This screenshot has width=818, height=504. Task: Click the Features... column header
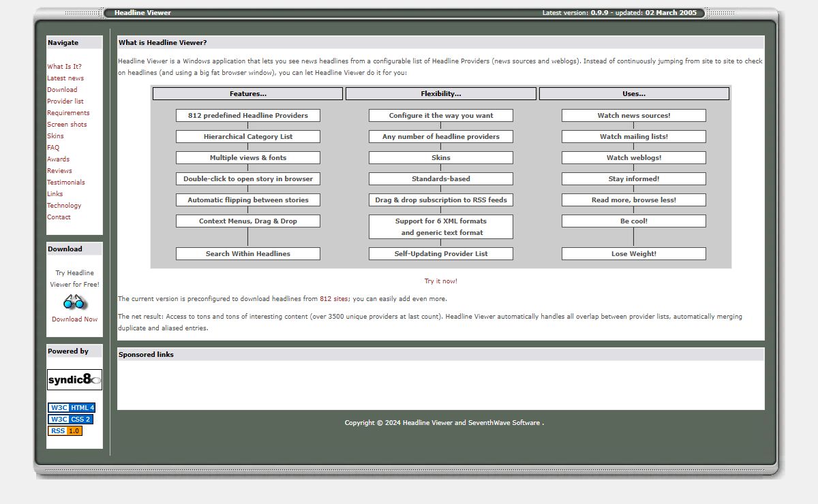(x=247, y=94)
